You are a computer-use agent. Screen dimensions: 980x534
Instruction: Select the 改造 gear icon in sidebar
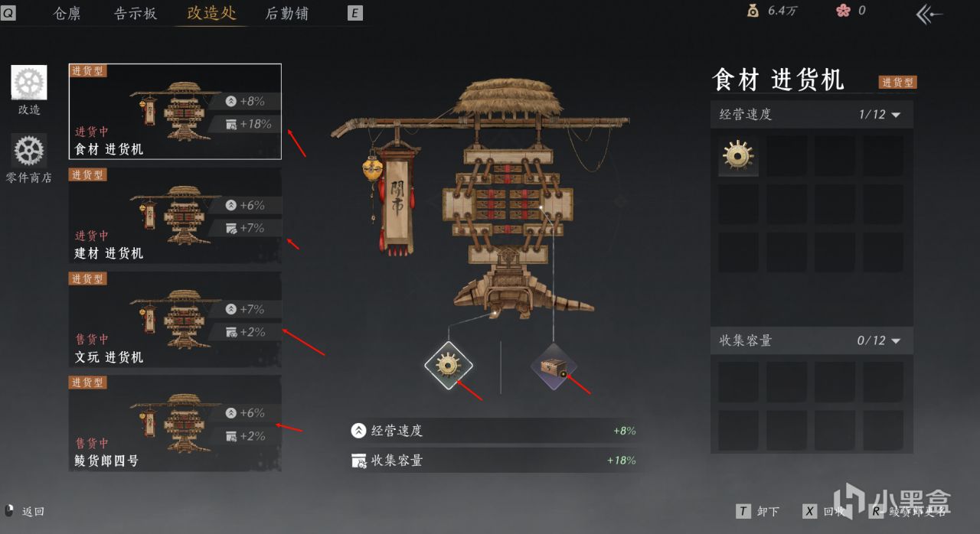coord(29,83)
